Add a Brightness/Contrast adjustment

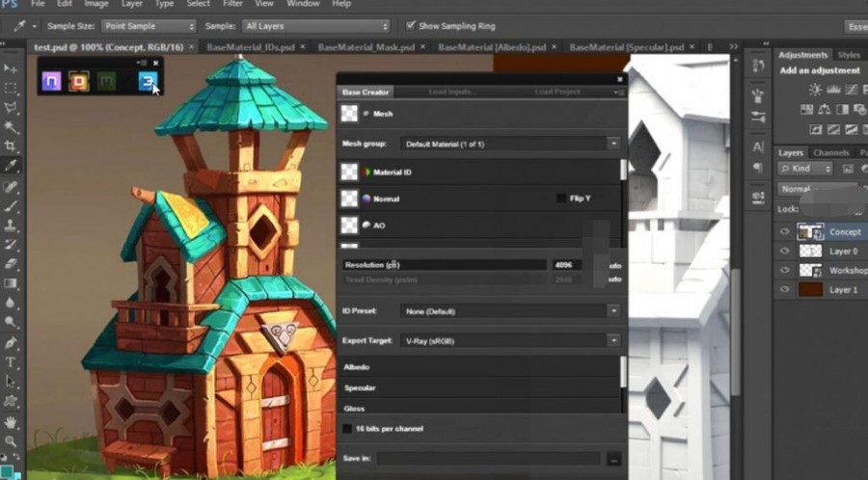pos(815,89)
